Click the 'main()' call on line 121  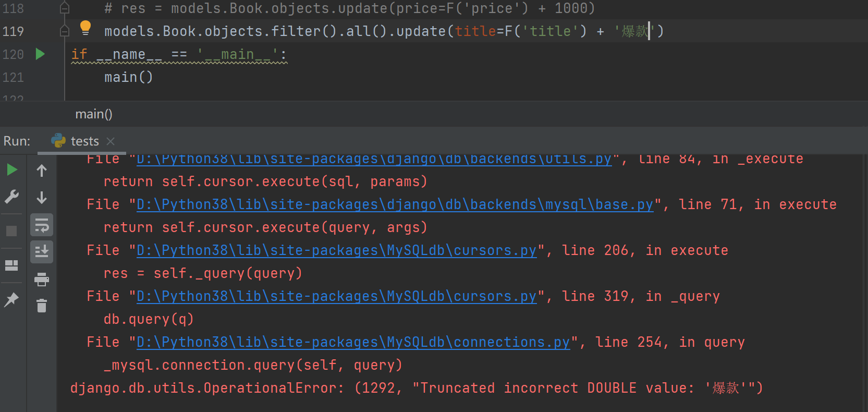pyautogui.click(x=129, y=77)
